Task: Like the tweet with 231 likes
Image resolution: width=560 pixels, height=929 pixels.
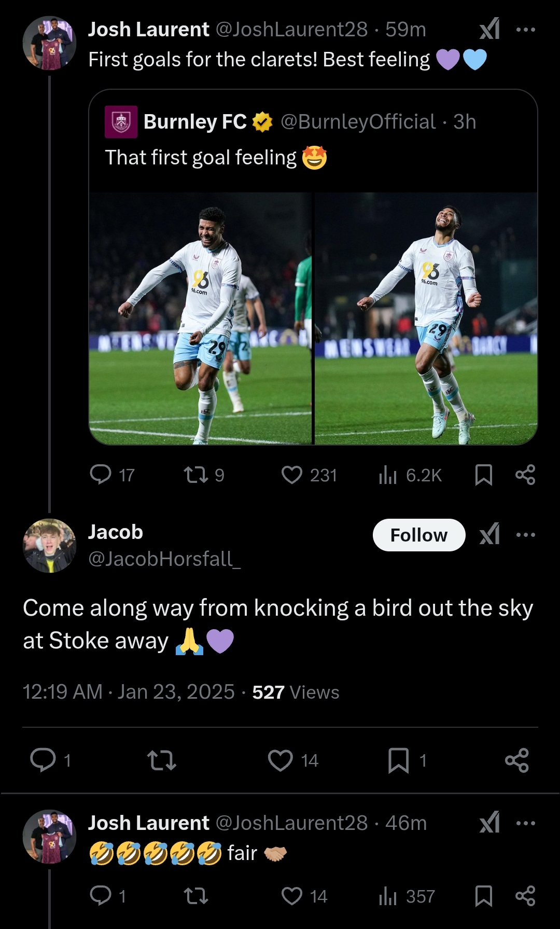Action: point(292,474)
